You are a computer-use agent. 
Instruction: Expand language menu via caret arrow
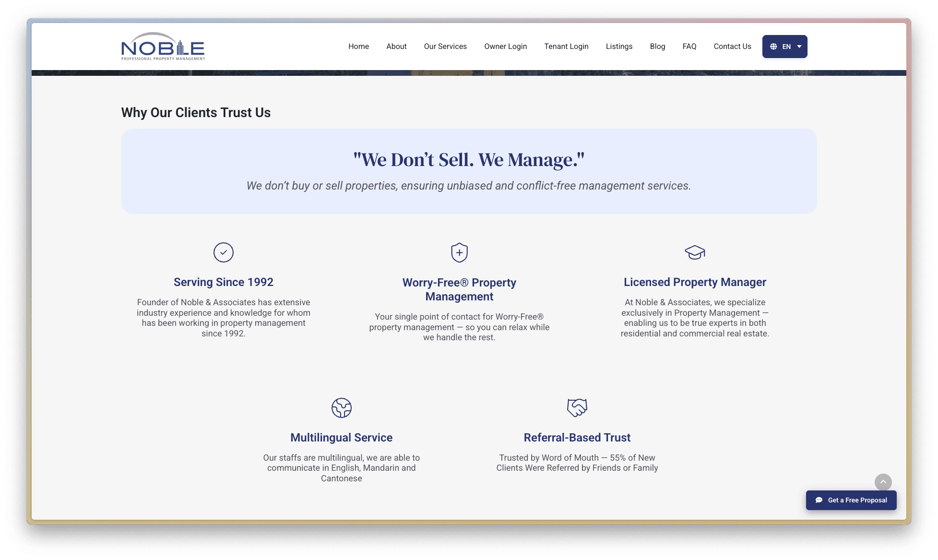pos(799,47)
